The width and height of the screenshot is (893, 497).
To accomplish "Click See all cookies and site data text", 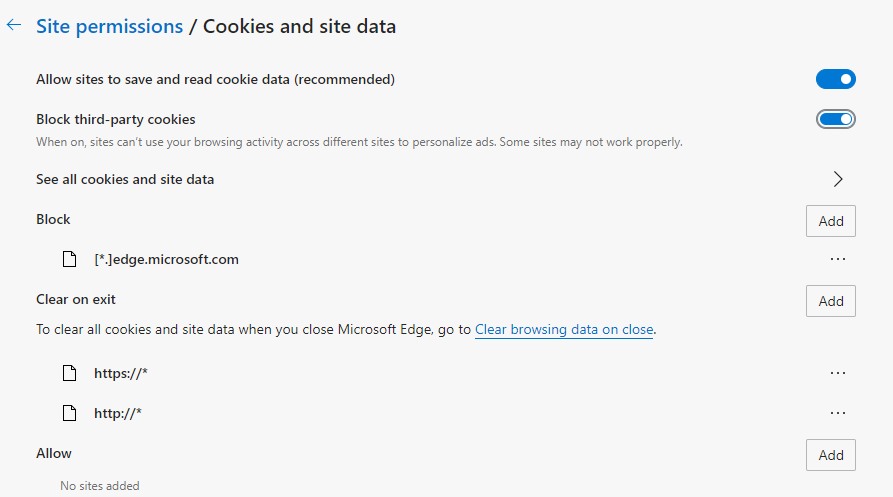I will coord(125,180).
